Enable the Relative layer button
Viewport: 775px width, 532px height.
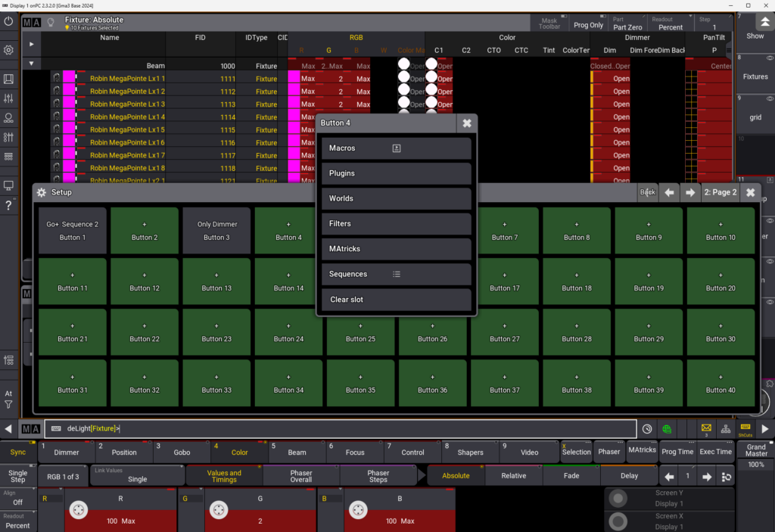[514, 476]
